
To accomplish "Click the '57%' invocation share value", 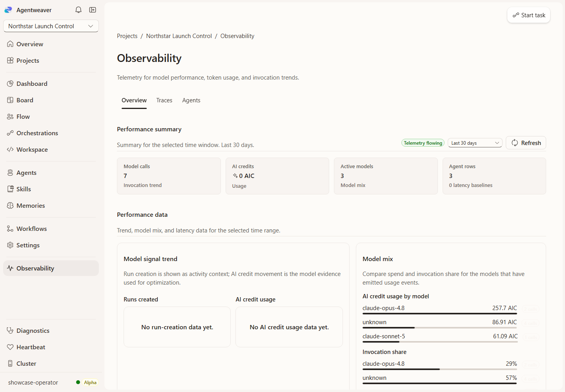I will tap(511, 378).
